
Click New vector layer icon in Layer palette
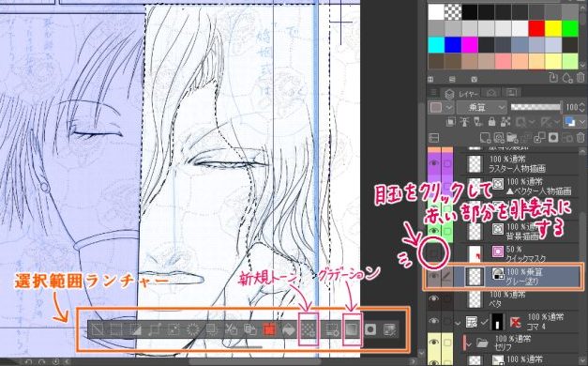click(x=499, y=138)
